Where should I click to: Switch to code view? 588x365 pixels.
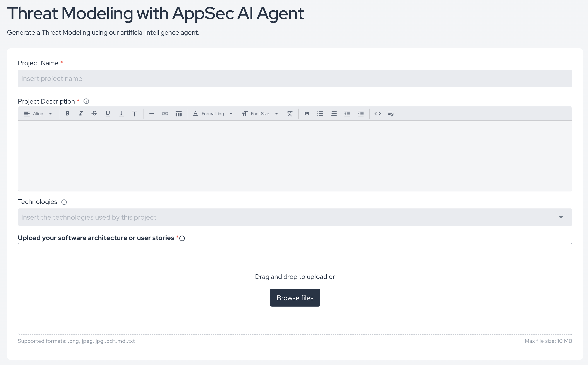[378, 113]
